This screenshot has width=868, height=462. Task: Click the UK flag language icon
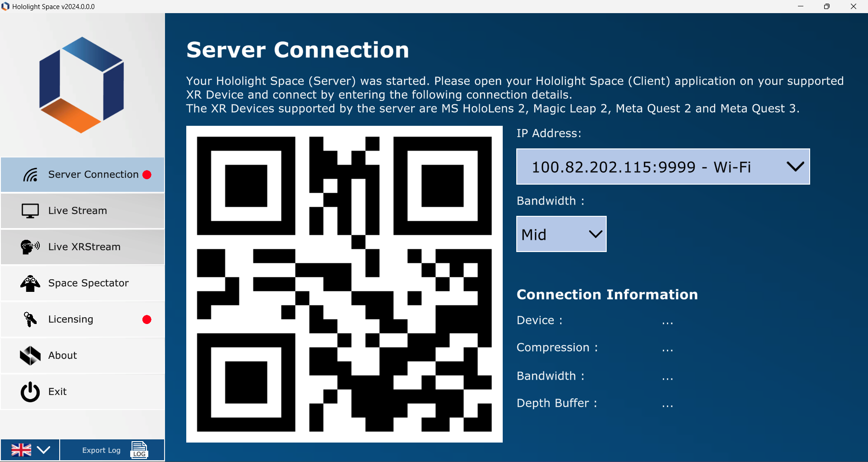[21, 450]
